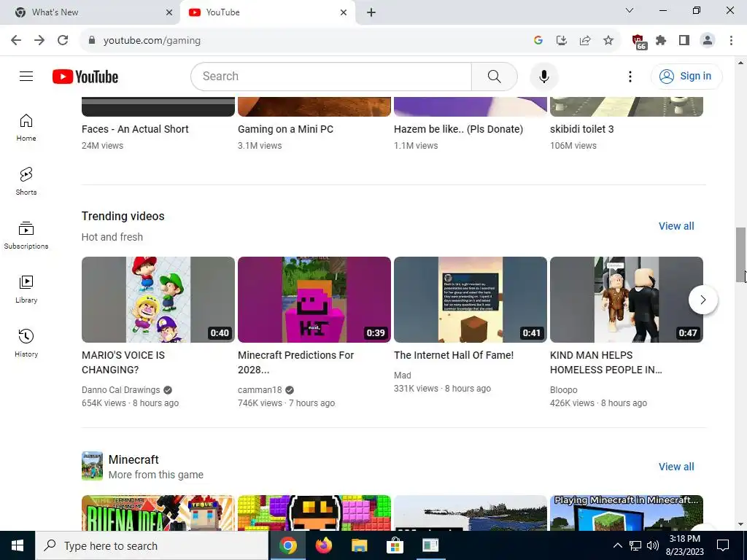Viewport: 747px width, 560px height.
Task: Open the Windows Start menu
Action: point(18,545)
